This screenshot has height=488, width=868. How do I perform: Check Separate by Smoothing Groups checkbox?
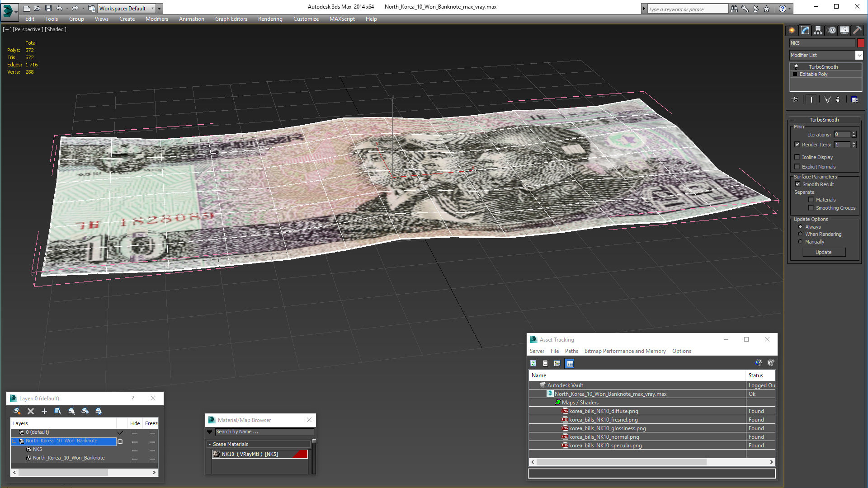[x=811, y=208]
